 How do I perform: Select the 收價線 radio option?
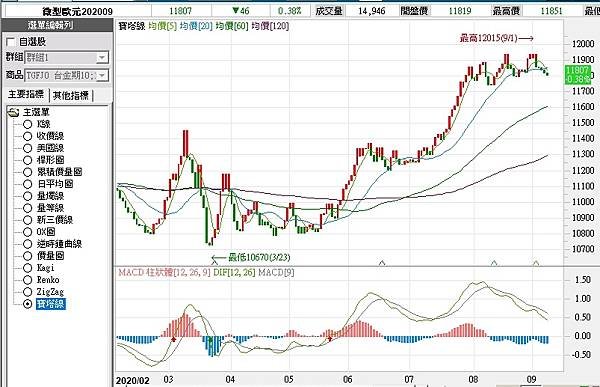pyautogui.click(x=27, y=136)
